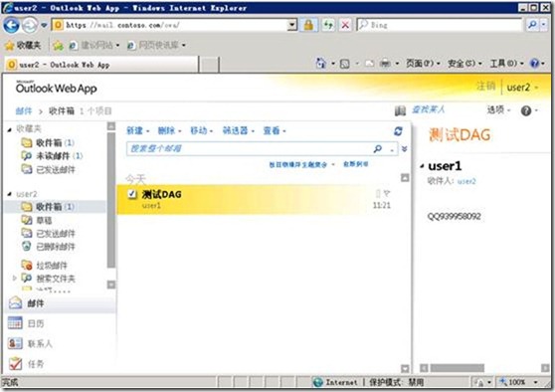Click the folder pane scroll-down arrow
The height and width of the screenshot is (392, 555).
click(x=111, y=285)
